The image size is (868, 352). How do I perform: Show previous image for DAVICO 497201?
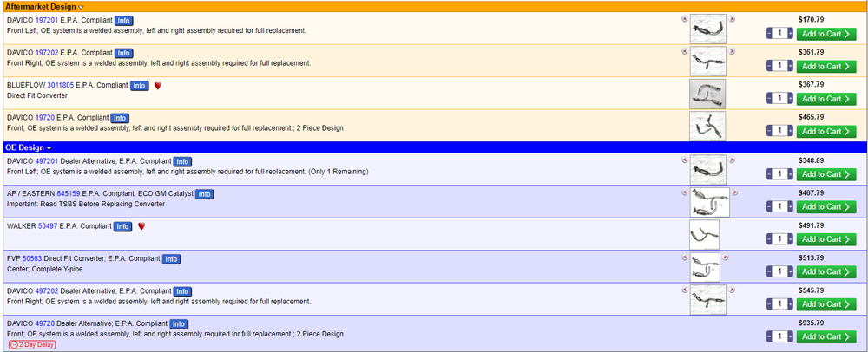coord(685,160)
